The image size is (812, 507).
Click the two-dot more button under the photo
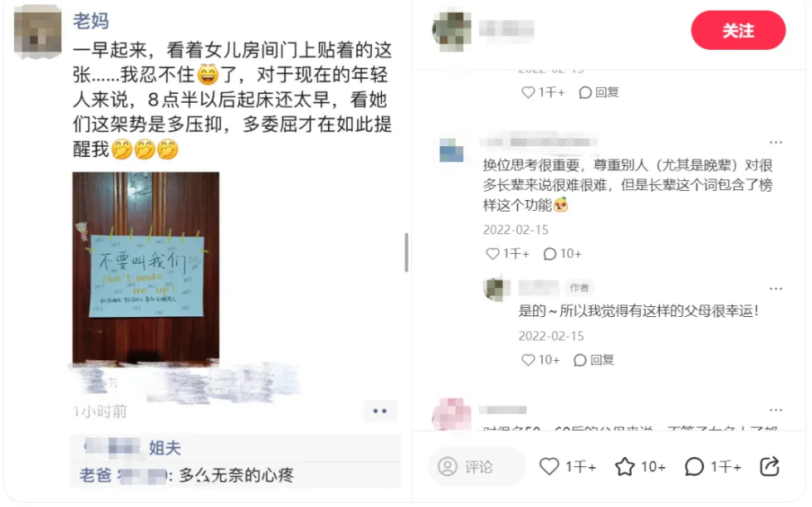coord(379,411)
